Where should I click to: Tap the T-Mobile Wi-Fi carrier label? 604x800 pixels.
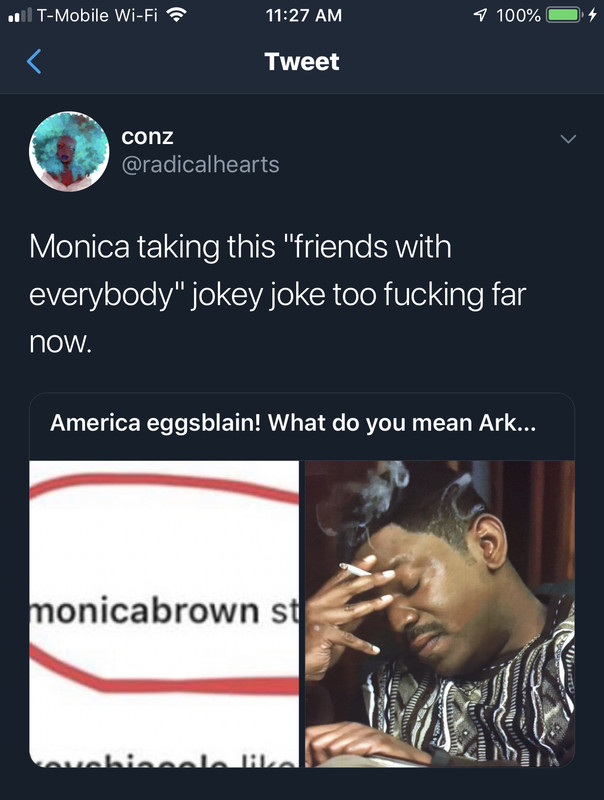click(x=97, y=15)
